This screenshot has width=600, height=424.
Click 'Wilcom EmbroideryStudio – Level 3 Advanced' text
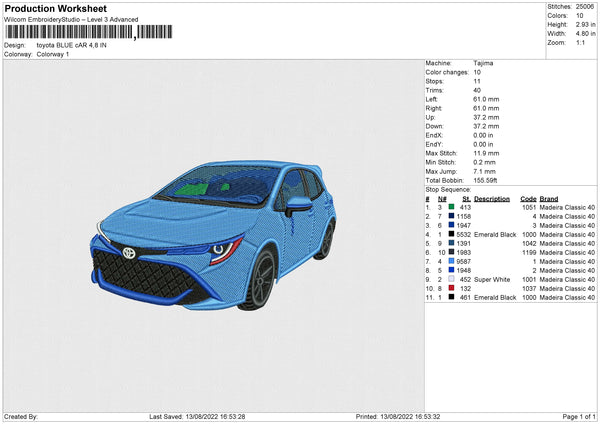[71, 20]
